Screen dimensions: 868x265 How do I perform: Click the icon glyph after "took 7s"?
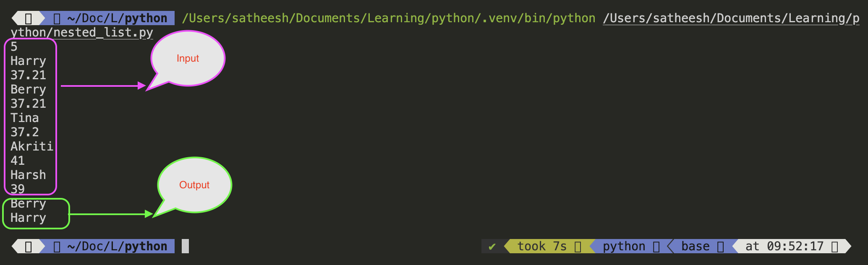578,247
